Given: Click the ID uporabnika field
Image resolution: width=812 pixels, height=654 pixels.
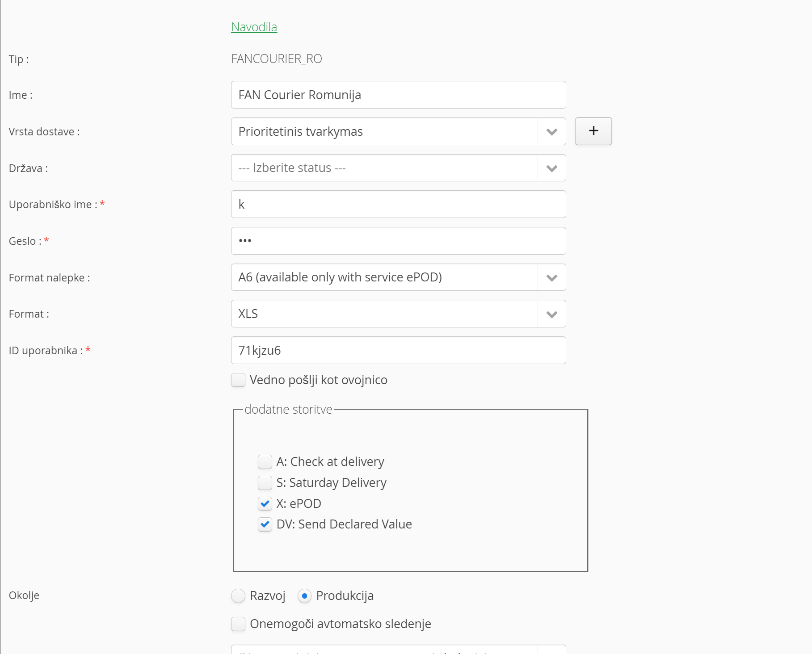Looking at the screenshot, I should coord(398,350).
